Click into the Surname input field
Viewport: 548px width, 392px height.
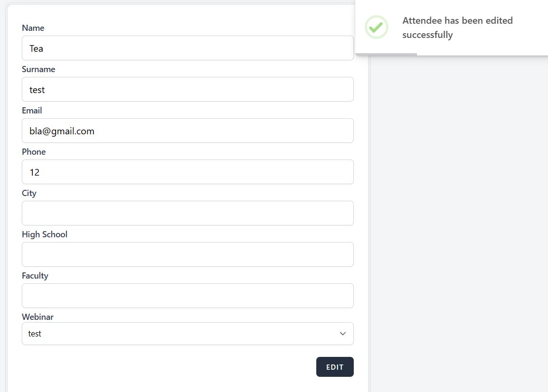click(188, 89)
